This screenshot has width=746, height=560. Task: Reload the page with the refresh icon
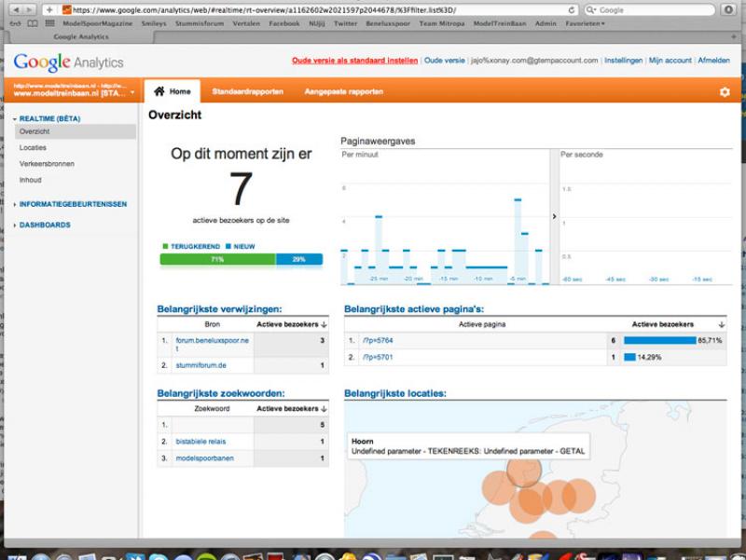click(572, 10)
